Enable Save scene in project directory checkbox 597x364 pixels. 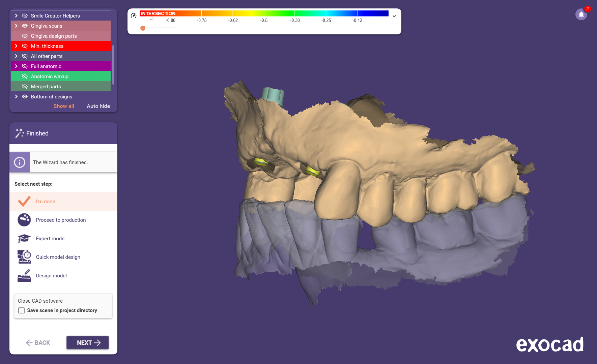click(x=22, y=310)
